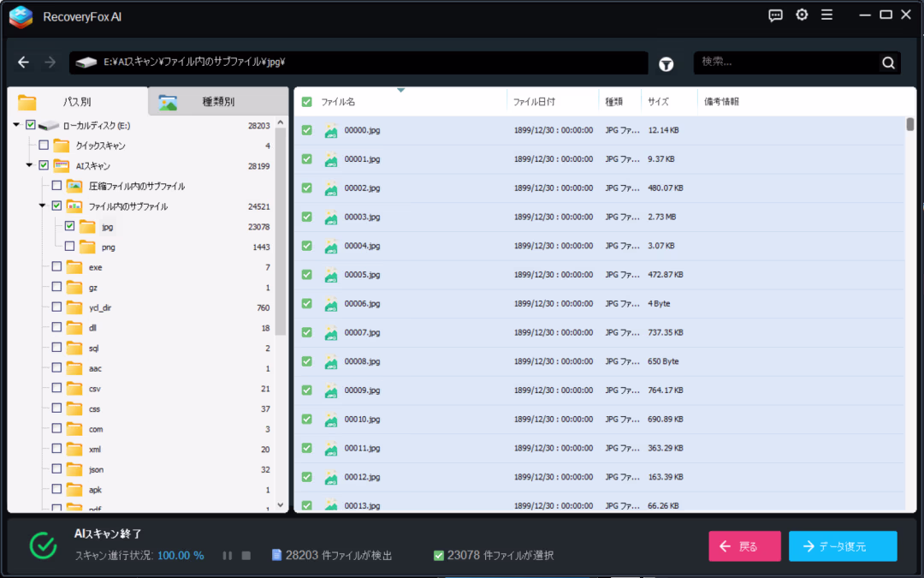This screenshot has width=924, height=578.
Task: Click the JPG icon of 00003.jpg
Action: (x=331, y=217)
